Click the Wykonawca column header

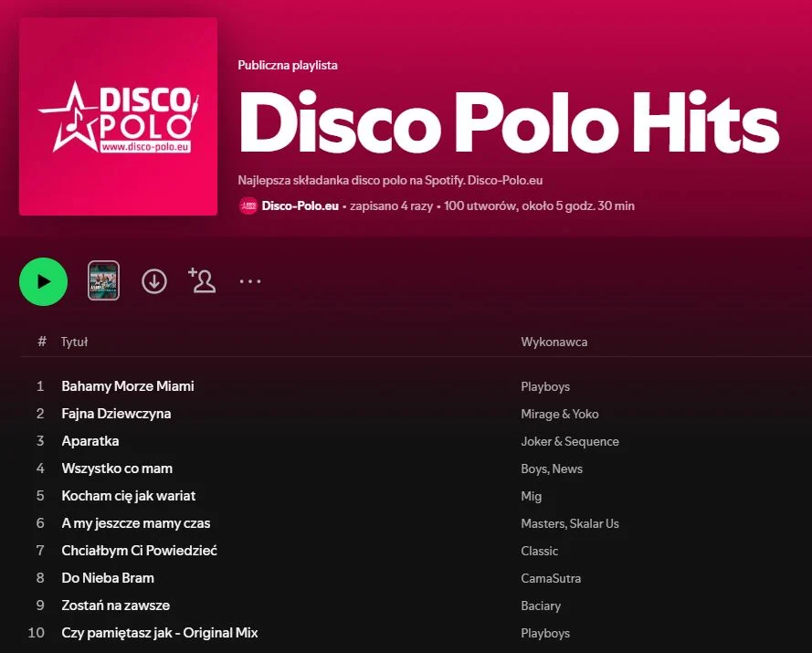coord(554,342)
